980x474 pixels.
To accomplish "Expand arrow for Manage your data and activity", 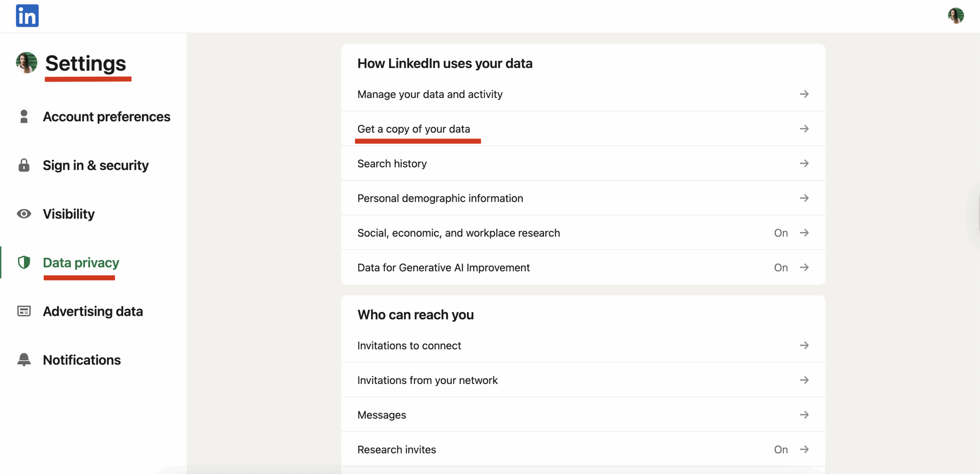I will (x=804, y=94).
